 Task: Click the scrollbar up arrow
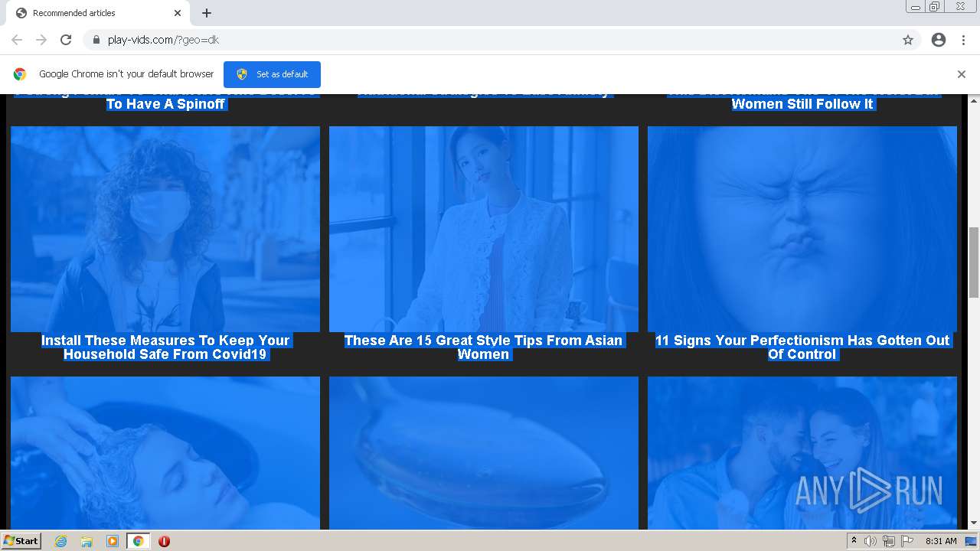[x=974, y=100]
